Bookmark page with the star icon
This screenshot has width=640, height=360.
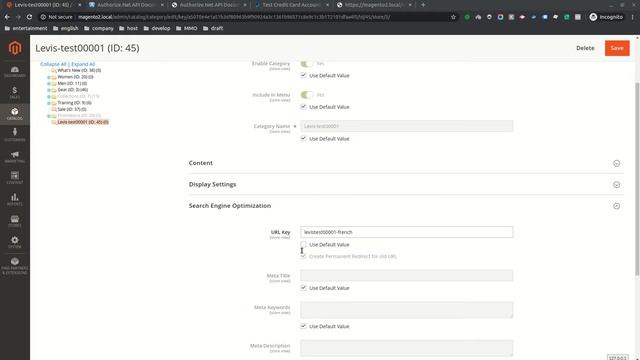click(x=453, y=17)
